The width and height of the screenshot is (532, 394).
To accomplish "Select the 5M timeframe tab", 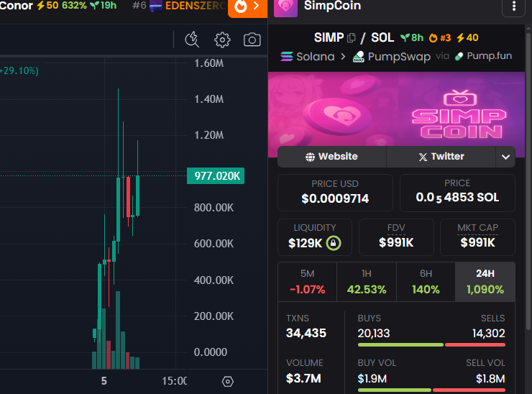I will click(x=308, y=282).
